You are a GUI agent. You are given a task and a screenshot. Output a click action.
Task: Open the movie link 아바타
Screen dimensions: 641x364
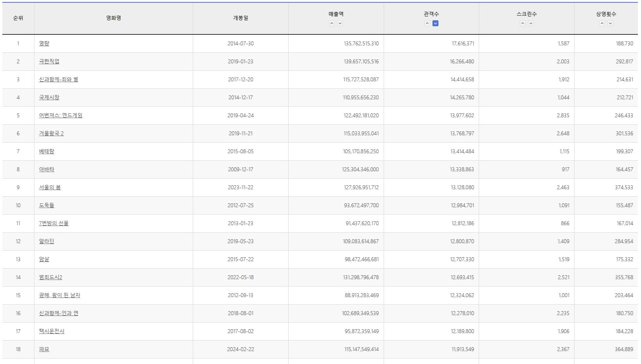coord(47,169)
